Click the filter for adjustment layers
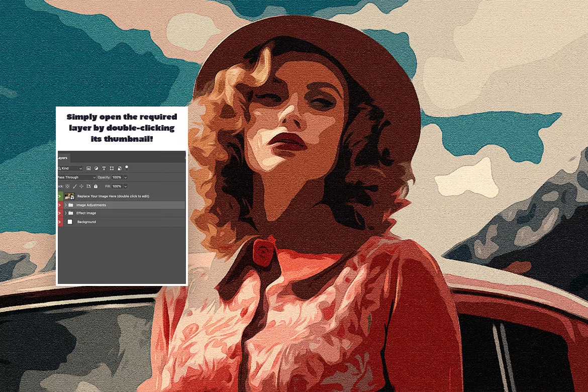Viewport: 588px width, 392px height. click(x=96, y=168)
